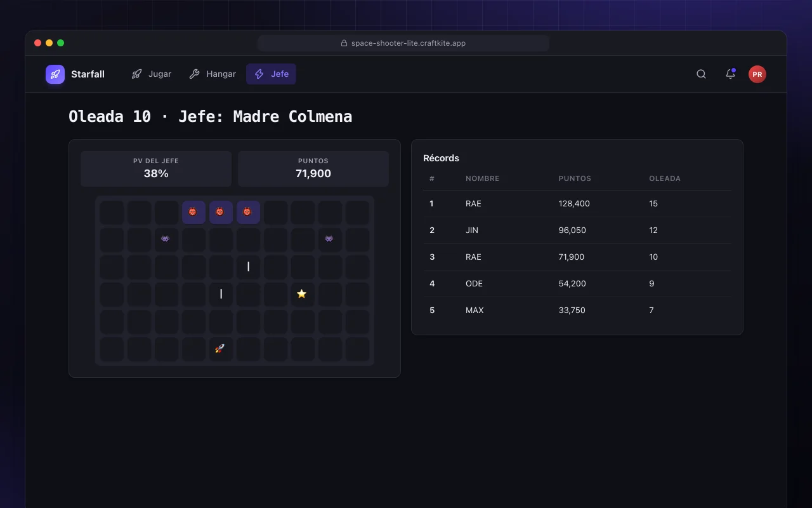This screenshot has width=812, height=508.
Task: Click the Puntos column header in Récords
Action: click(x=575, y=178)
